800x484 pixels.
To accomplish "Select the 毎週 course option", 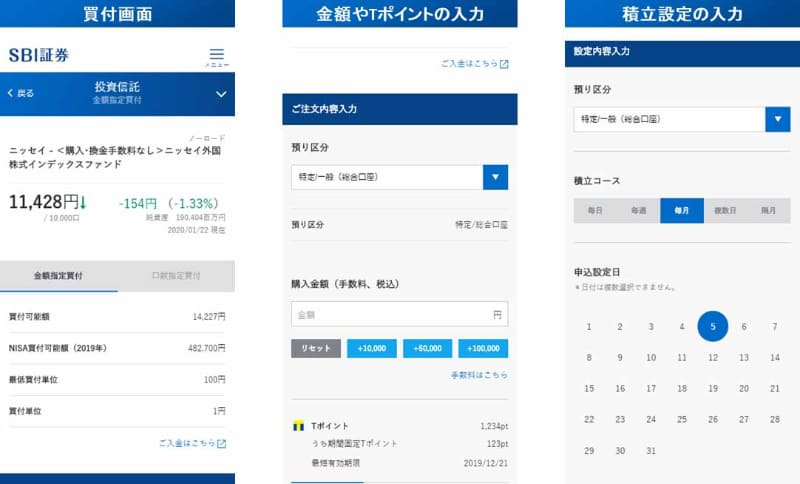I will (x=639, y=211).
